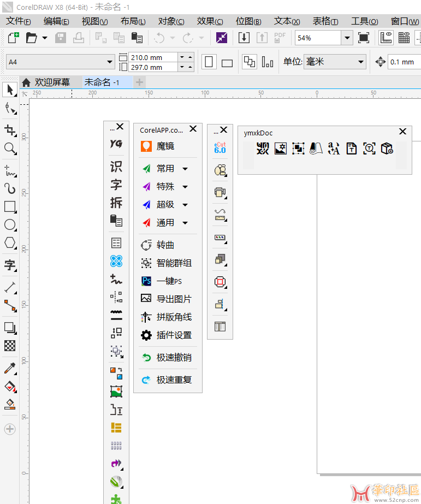Click the eCut 6.0 icon

[220, 147]
